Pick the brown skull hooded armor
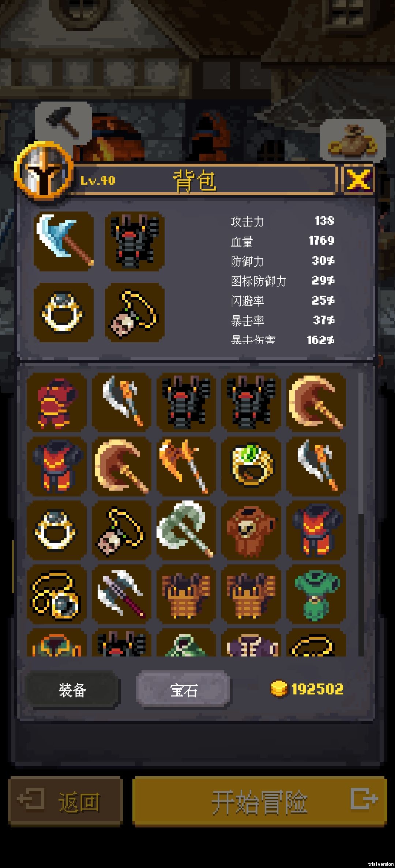Screen dimensions: 395x868 (251, 530)
